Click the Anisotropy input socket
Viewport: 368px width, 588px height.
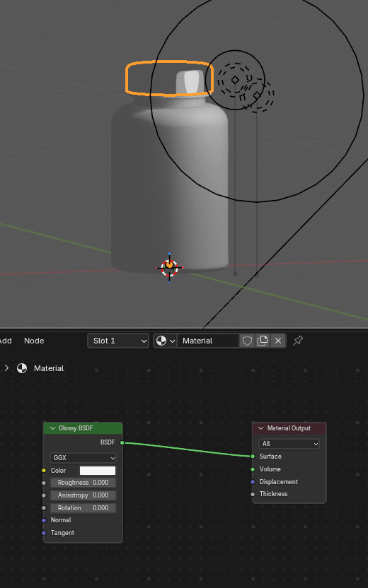[x=44, y=495]
